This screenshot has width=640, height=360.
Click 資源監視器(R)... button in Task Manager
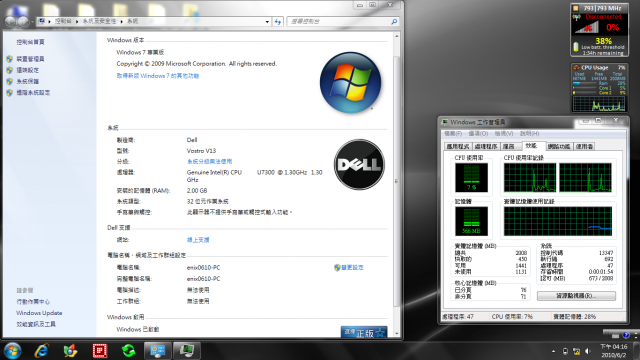tap(576, 296)
